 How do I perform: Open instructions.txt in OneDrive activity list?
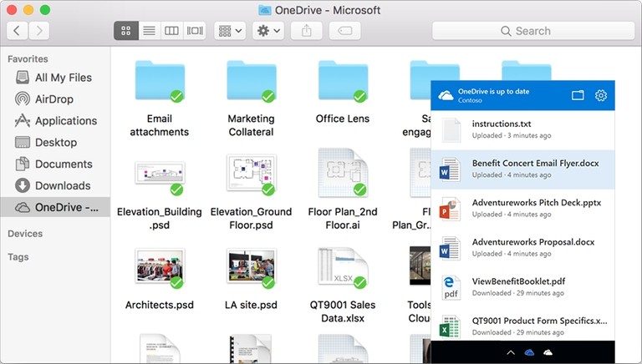click(x=522, y=129)
